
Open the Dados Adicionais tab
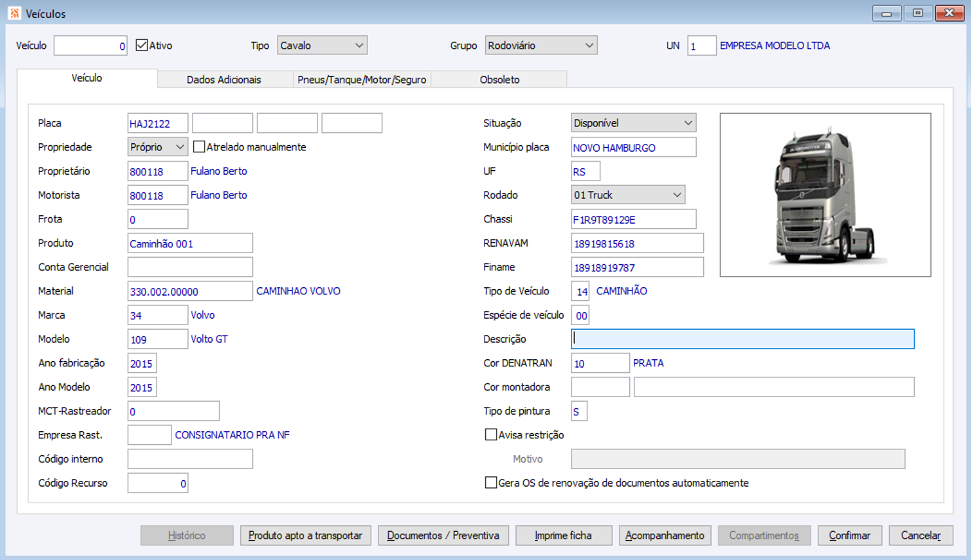[x=224, y=80]
